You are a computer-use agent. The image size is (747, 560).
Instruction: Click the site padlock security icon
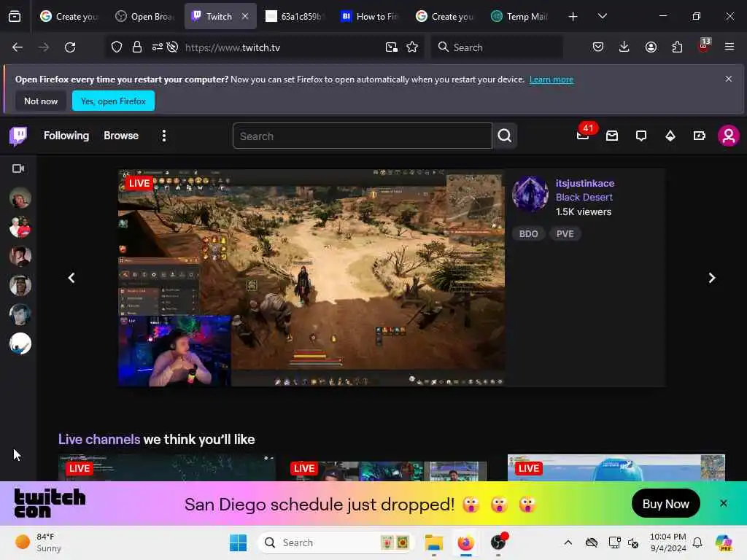137,47
